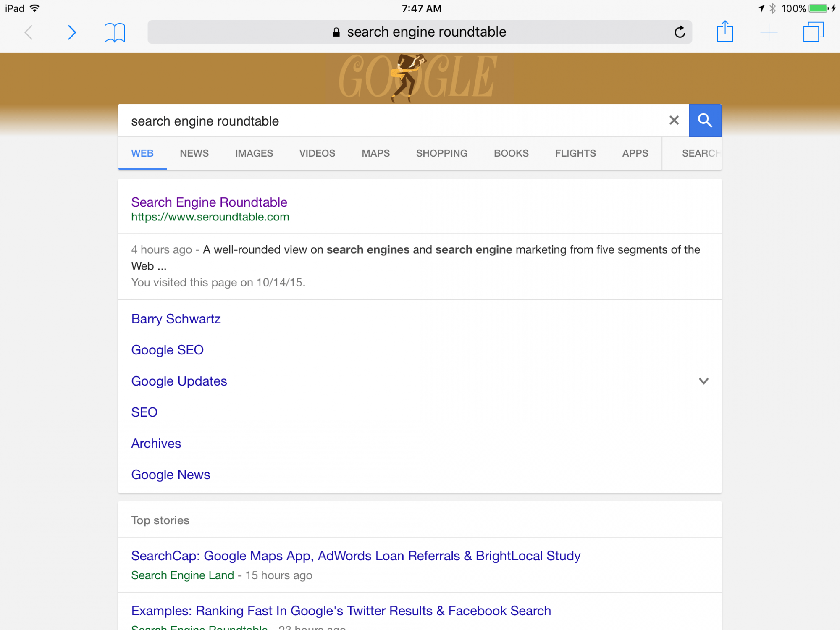Click the VIDEOS tab
840x630 pixels.
(317, 154)
